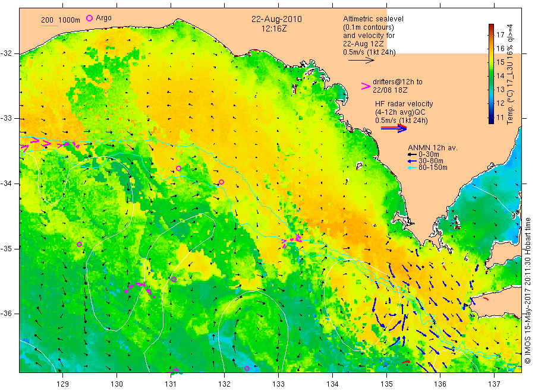Click the '22/08 18Z' drifter legend text

390,90
